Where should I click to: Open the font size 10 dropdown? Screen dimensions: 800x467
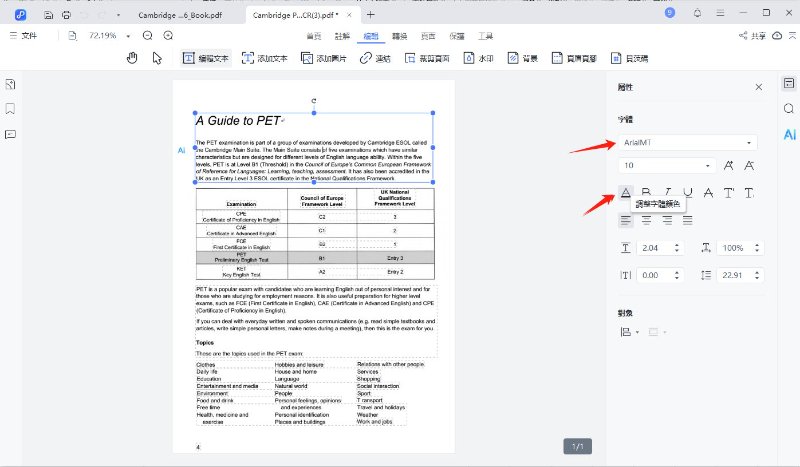tap(666, 165)
